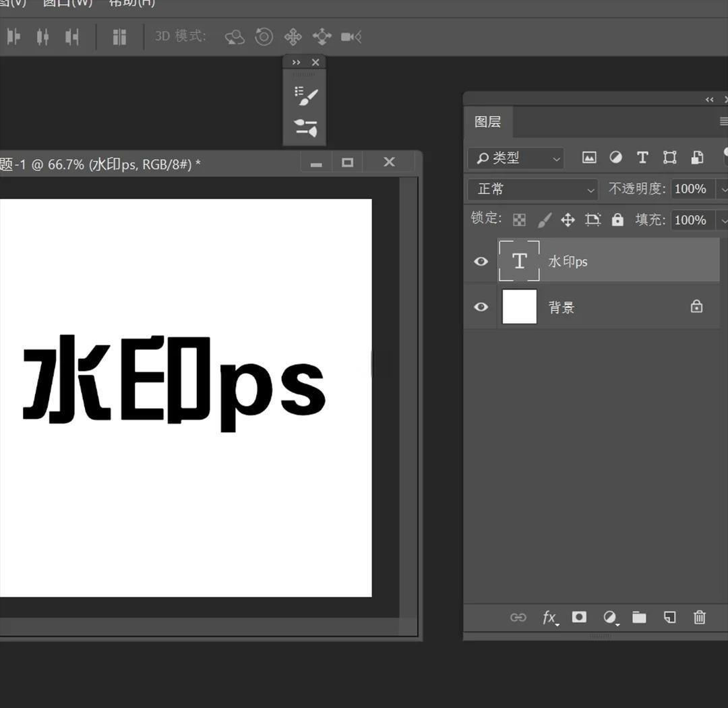728x708 pixels.
Task: Click the 3D orbit camera icon
Action: 234,37
